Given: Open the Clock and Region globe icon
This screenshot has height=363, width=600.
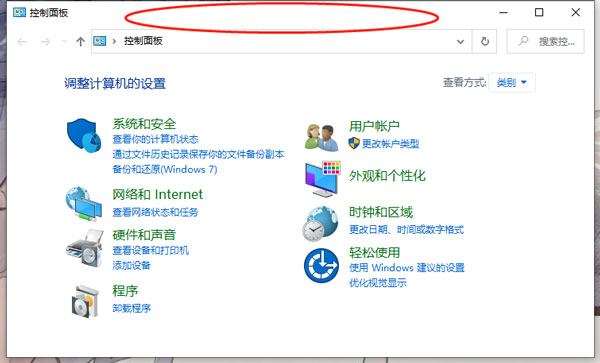Looking at the screenshot, I should point(320,224).
